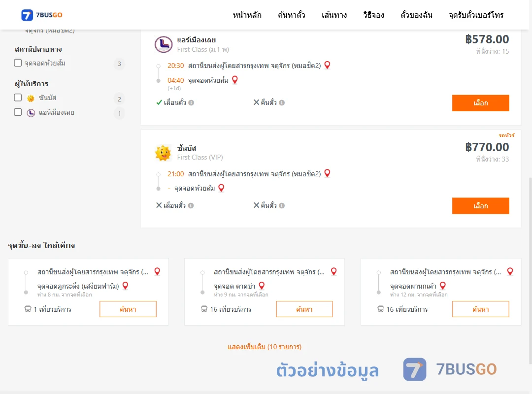Click the ที่นั่งว่าง: 33 text

[492, 159]
